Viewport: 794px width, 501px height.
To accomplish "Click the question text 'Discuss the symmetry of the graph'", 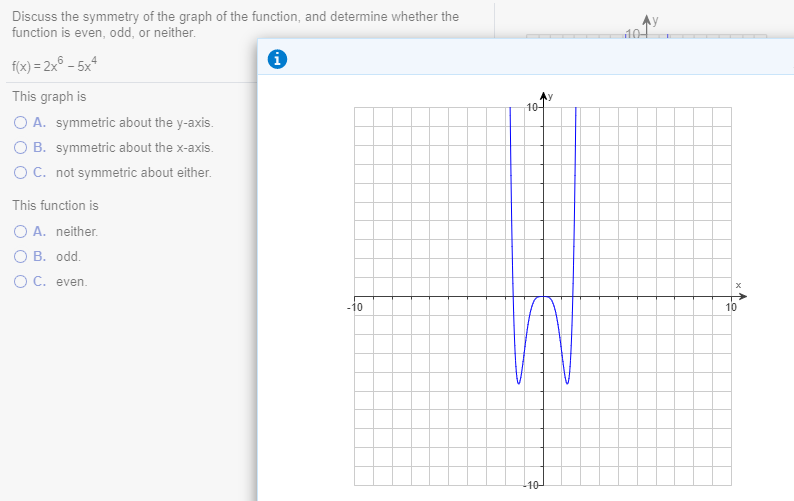I will point(235,24).
